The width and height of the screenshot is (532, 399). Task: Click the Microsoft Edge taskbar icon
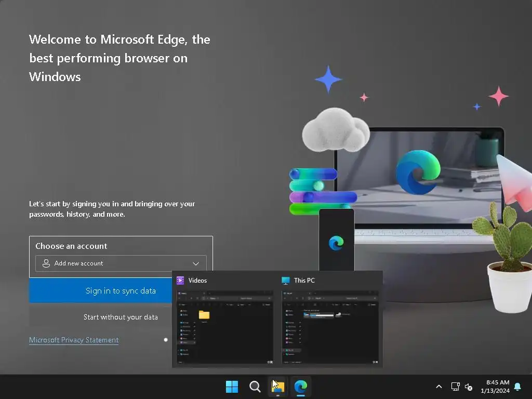tap(301, 387)
